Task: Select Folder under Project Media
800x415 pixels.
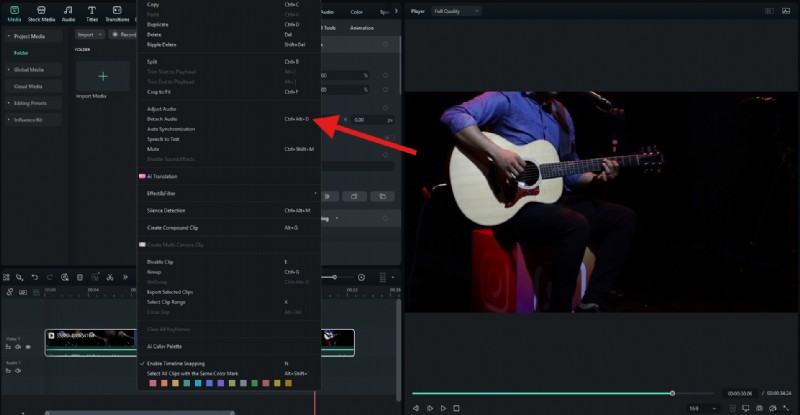Action: pyautogui.click(x=21, y=53)
